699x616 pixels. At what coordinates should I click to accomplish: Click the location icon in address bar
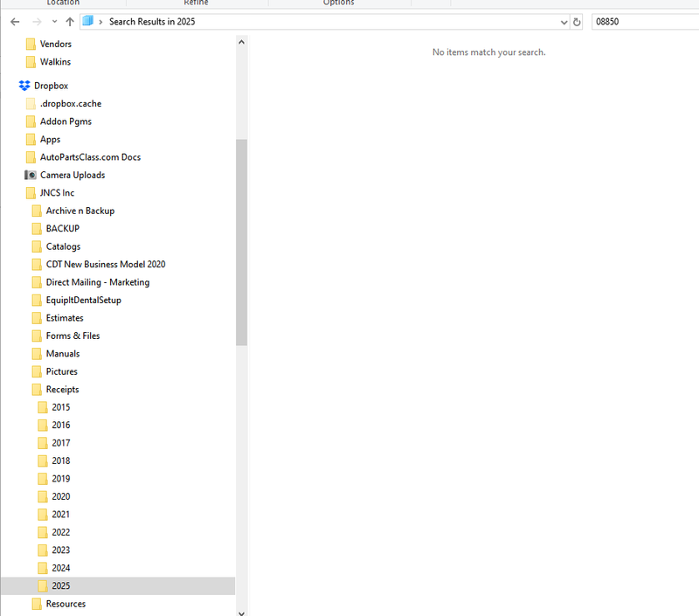tap(88, 21)
